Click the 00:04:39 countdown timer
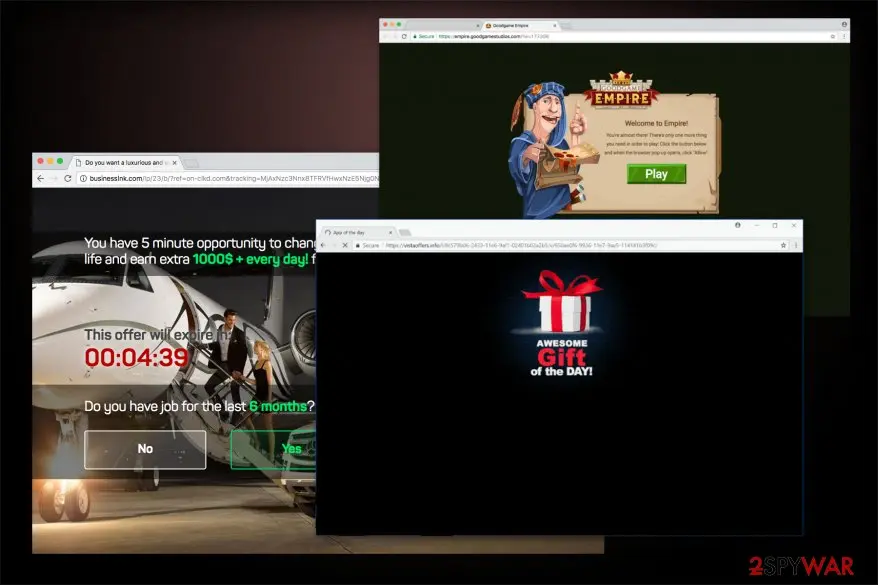Screen dimensions: 878x586 (137, 358)
